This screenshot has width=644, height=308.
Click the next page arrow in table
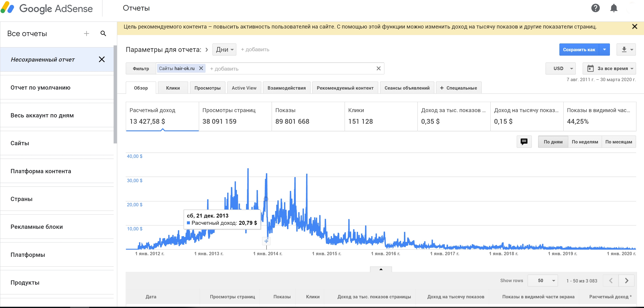tap(626, 281)
